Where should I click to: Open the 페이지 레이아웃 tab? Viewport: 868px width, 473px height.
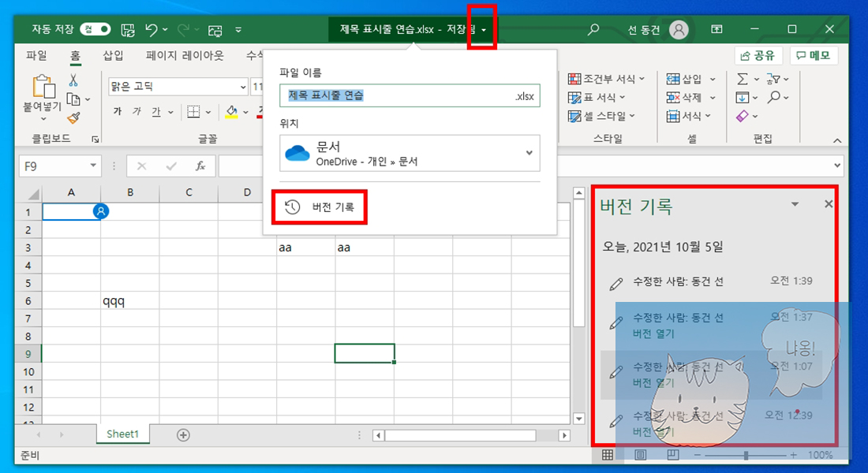coord(185,55)
